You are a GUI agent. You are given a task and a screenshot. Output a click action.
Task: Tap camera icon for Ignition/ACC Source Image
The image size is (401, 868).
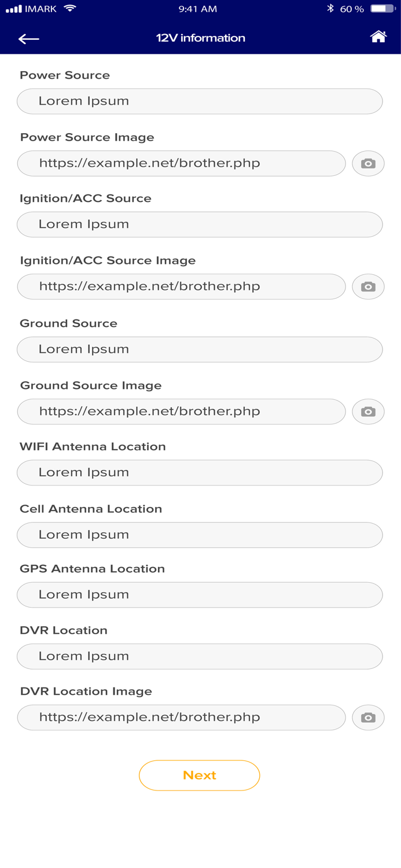[368, 287]
